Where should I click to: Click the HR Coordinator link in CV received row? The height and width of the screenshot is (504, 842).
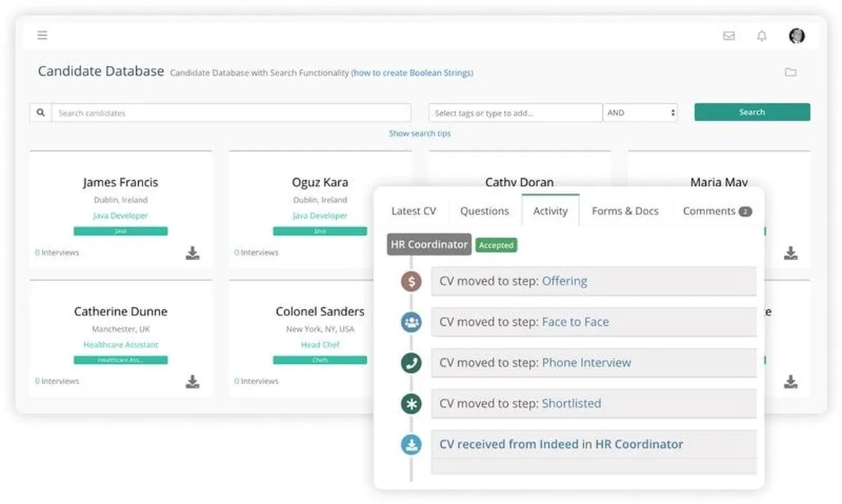[639, 444]
